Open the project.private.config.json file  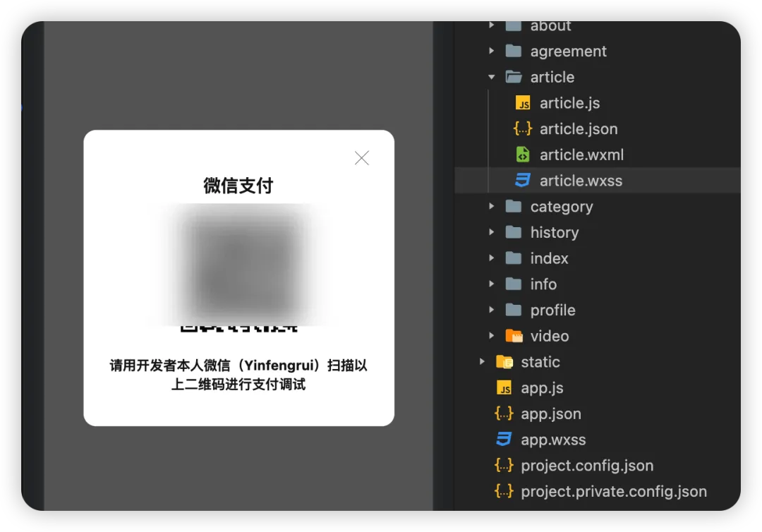point(614,491)
